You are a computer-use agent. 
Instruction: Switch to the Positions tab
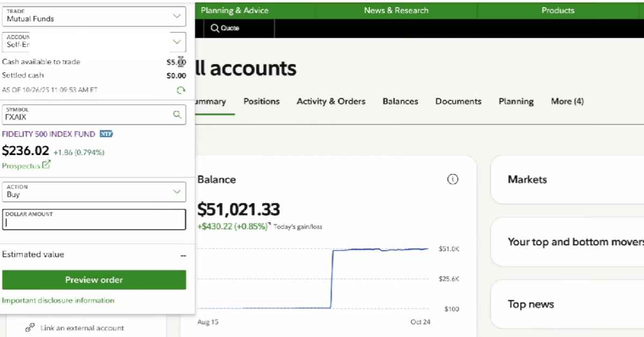tap(261, 101)
